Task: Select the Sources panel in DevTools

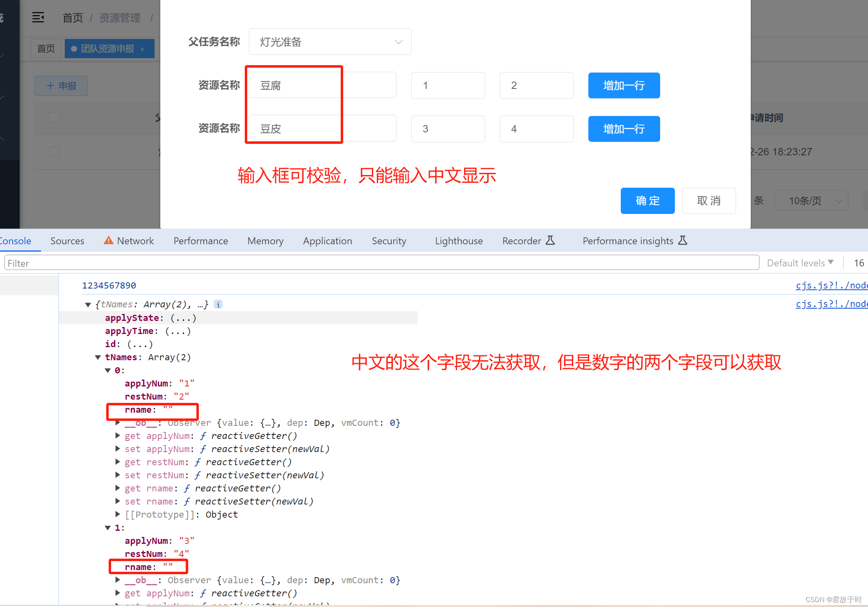Action: click(67, 241)
